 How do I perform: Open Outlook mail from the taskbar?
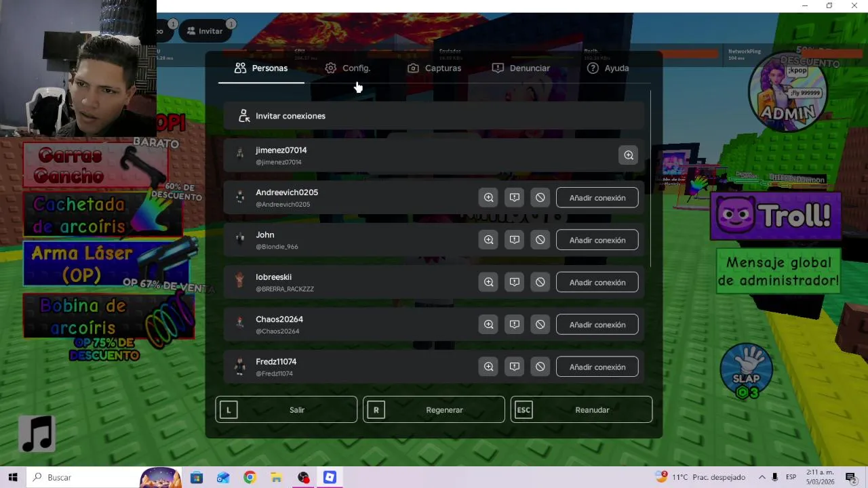pos(223,477)
